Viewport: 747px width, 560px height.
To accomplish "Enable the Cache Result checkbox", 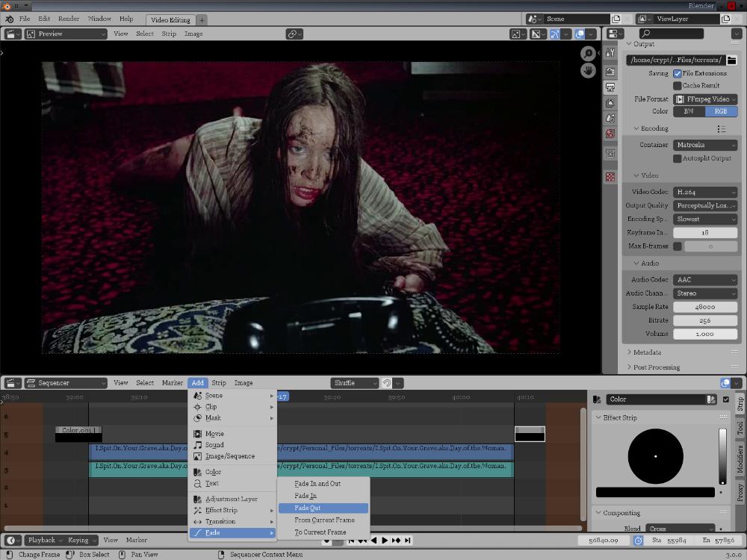I will click(x=678, y=86).
